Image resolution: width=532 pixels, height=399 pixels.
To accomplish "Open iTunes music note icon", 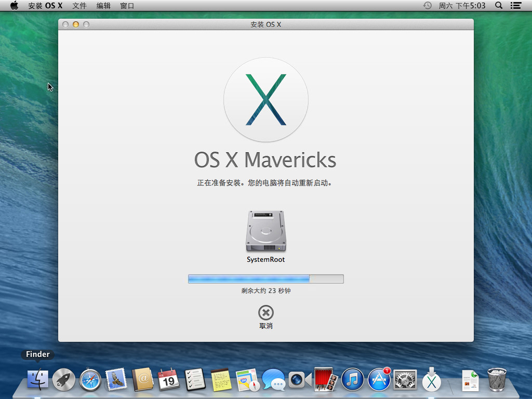I will pyautogui.click(x=353, y=379).
